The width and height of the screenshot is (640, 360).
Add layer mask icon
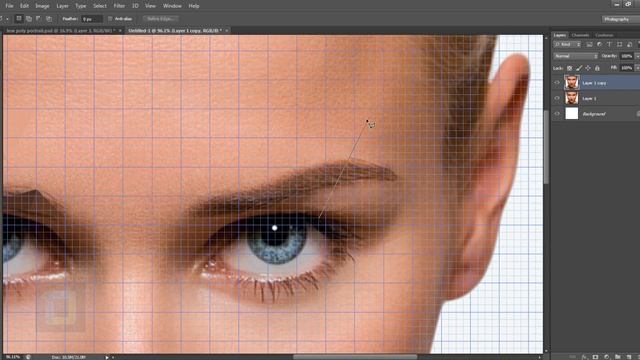[x=595, y=357]
